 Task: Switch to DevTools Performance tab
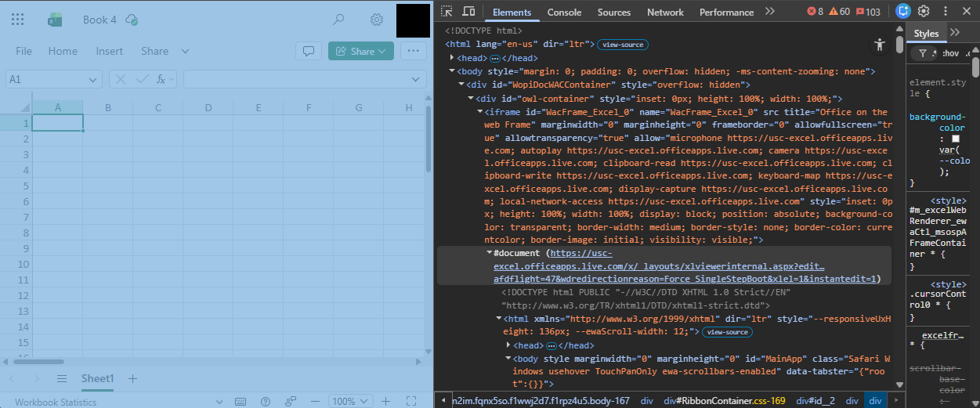[727, 12]
